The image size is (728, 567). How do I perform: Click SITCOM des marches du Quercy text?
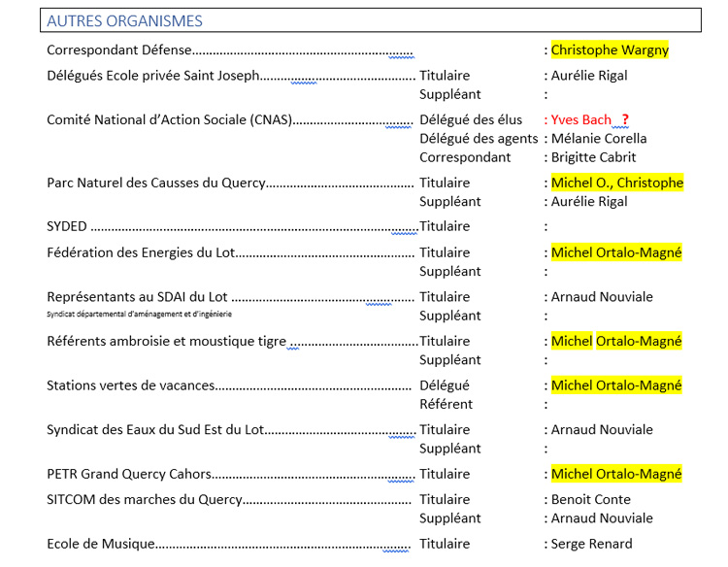click(145, 500)
